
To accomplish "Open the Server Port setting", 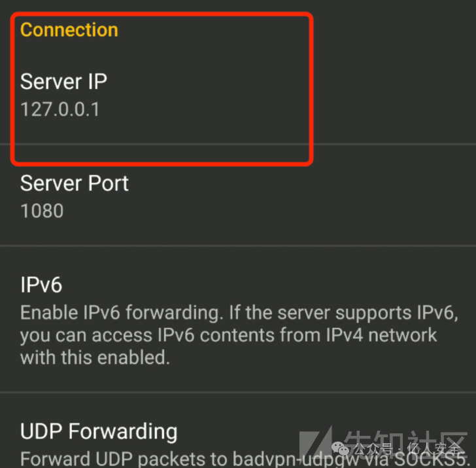I will (x=75, y=183).
